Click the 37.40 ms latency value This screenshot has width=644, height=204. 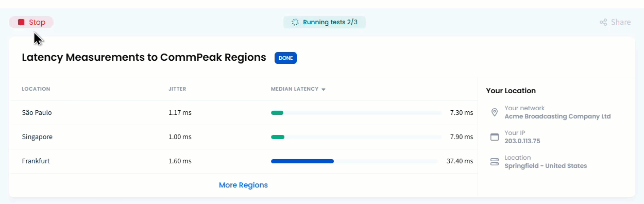[x=460, y=161]
